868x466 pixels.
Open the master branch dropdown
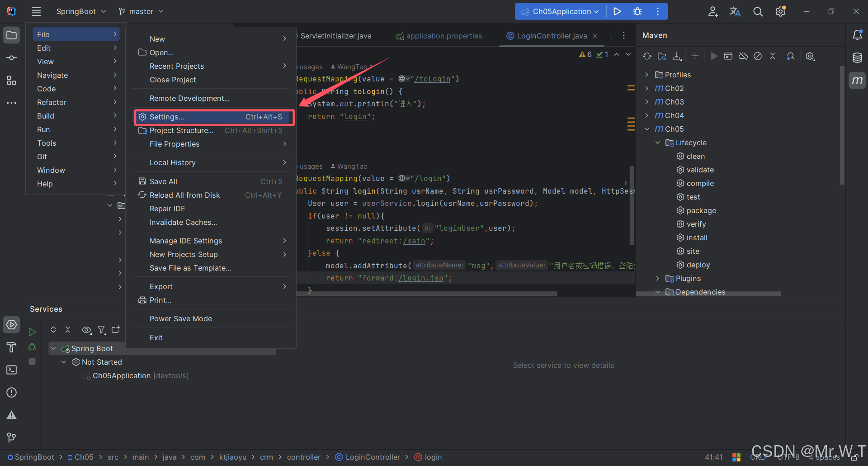pos(141,11)
